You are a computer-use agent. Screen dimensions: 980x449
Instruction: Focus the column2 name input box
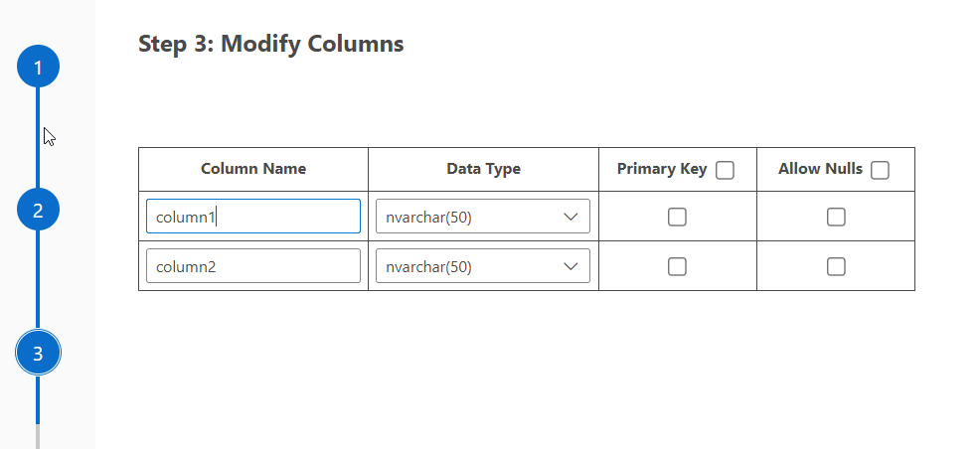click(252, 266)
